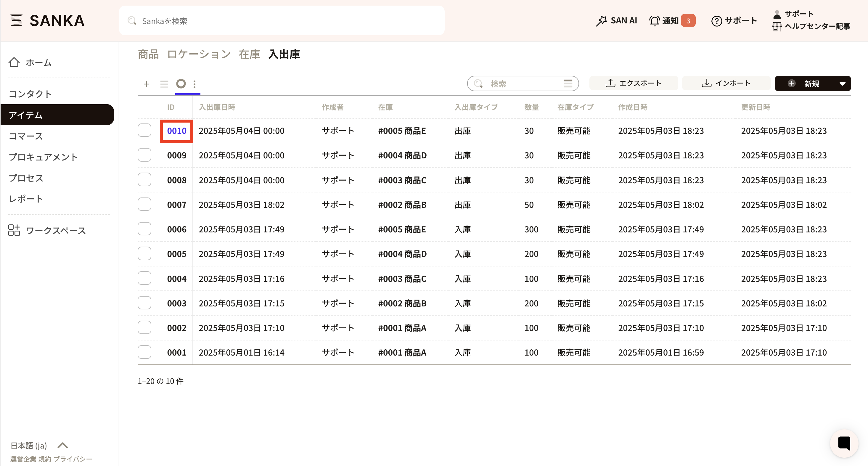Viewport: 868px width, 466px height.
Task: Open record ID 0010 link
Action: coord(176,131)
